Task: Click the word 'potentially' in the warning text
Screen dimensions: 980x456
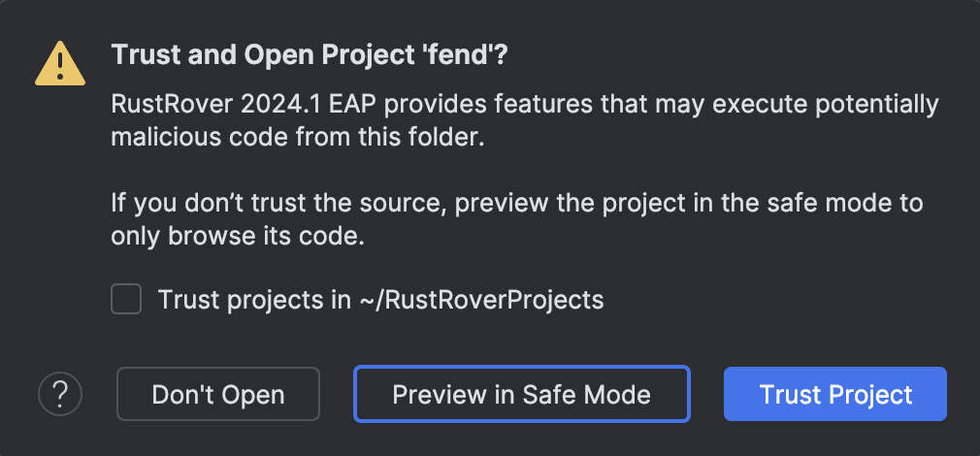Action: tap(873, 105)
